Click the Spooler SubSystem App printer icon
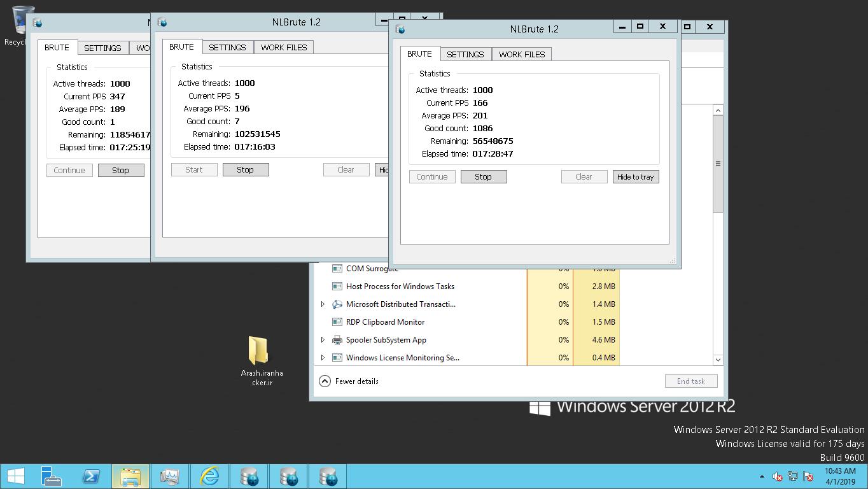This screenshot has width=868, height=489. pos(337,340)
